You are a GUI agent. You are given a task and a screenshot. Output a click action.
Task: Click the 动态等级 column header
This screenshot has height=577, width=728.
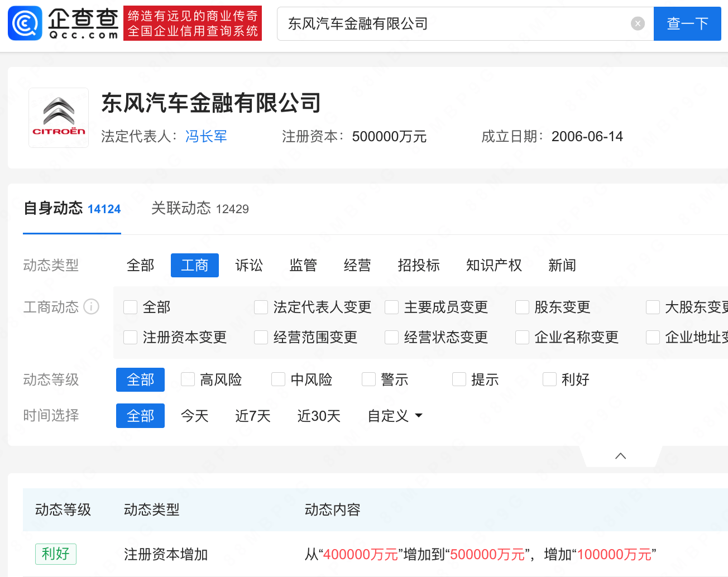pos(63,509)
